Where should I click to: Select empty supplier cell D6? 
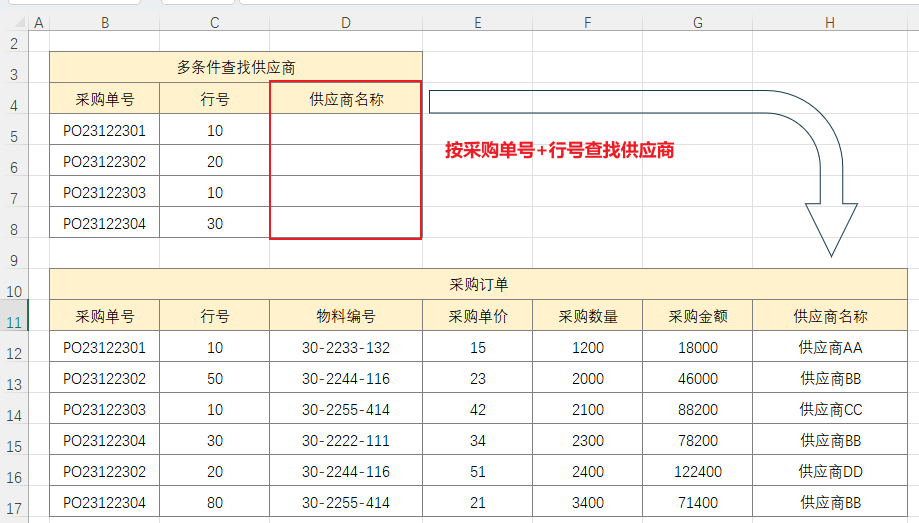[x=346, y=161]
